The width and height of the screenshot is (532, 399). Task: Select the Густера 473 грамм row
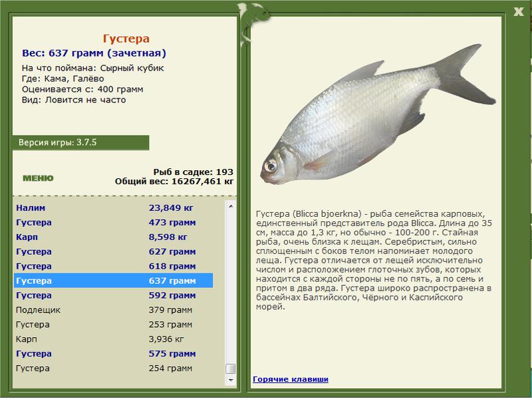113,223
